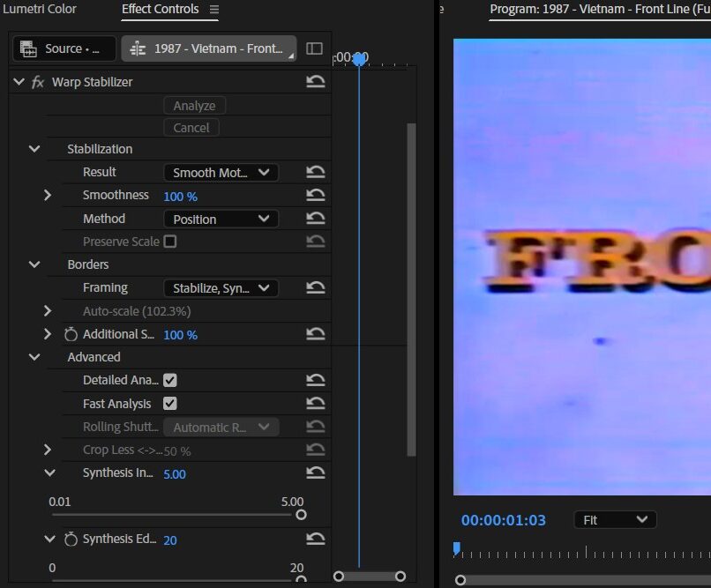This screenshot has width=711, height=588.
Task: Collapse the Warp Stabilizer effect
Action: [x=19, y=82]
